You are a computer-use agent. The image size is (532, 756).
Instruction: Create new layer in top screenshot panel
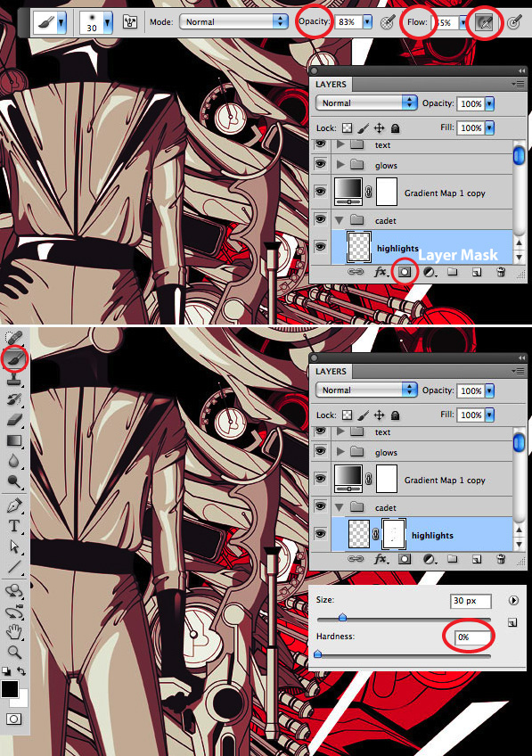[476, 273]
